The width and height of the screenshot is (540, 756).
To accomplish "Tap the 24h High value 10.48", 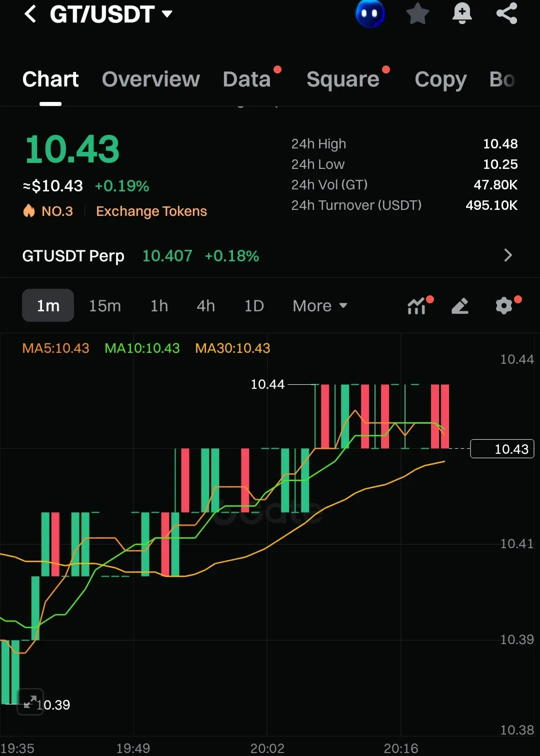I will (x=500, y=144).
